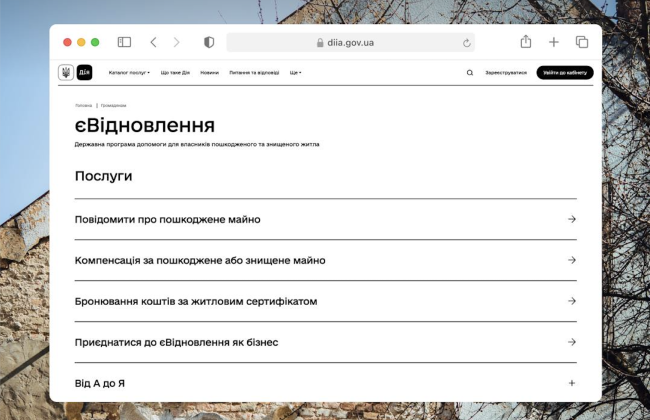This screenshot has height=420, width=650.
Task: Click the Safari sidebar toggle icon
Action: (x=124, y=42)
